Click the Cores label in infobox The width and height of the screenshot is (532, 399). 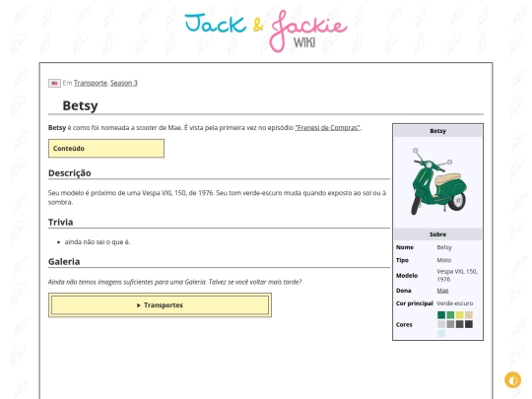[x=404, y=325]
